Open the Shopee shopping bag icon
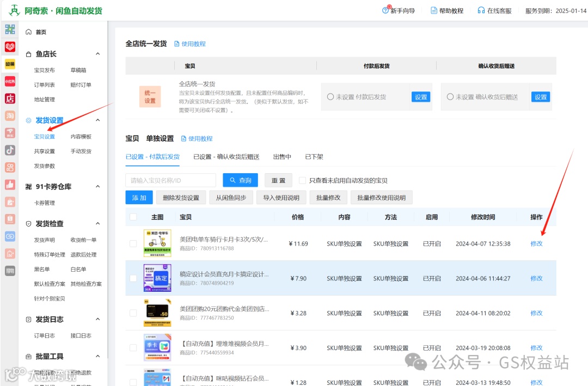The height and width of the screenshot is (386, 588). 10,219
